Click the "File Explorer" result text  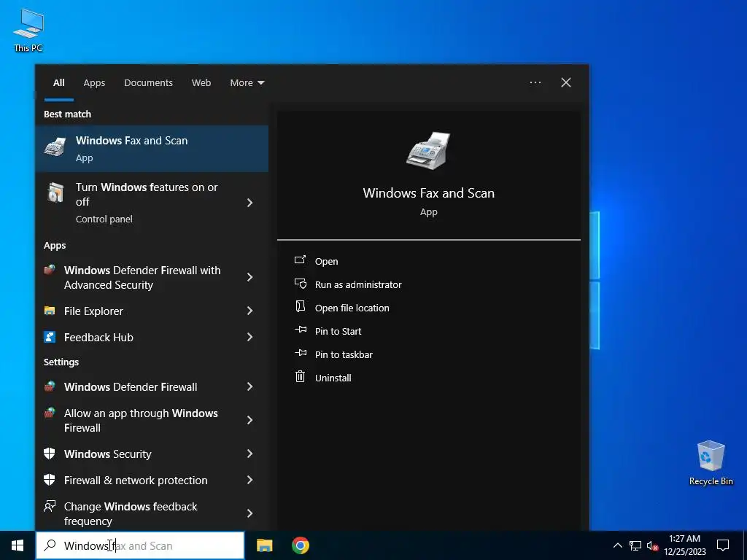coord(93,311)
